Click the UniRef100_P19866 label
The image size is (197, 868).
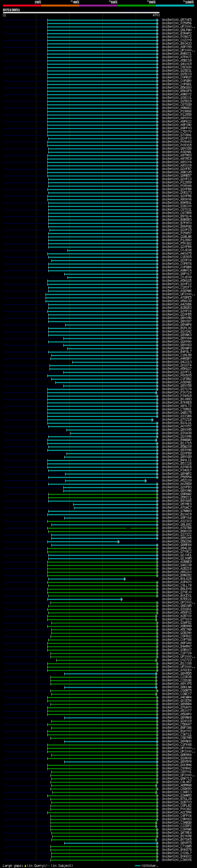pyautogui.click(x=177, y=111)
